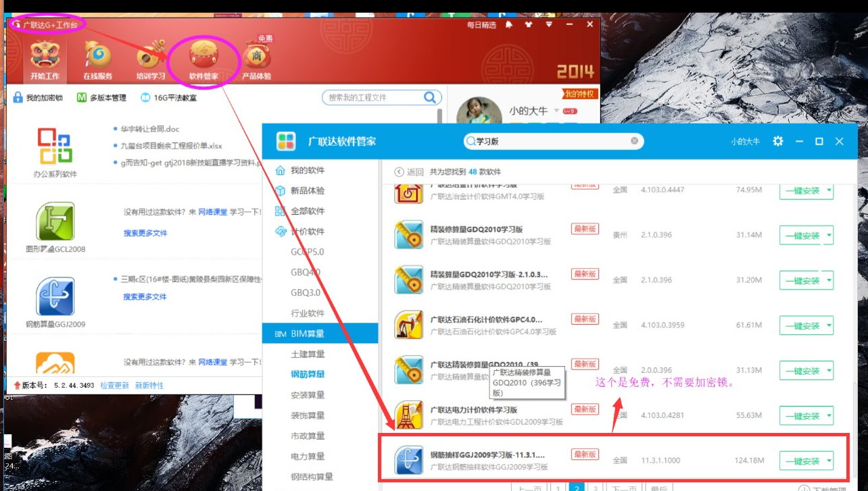This screenshot has width=868, height=491.
Task: Expand install arrow for the 贵州 精装修算量GDQ2010 row
Action: point(829,236)
